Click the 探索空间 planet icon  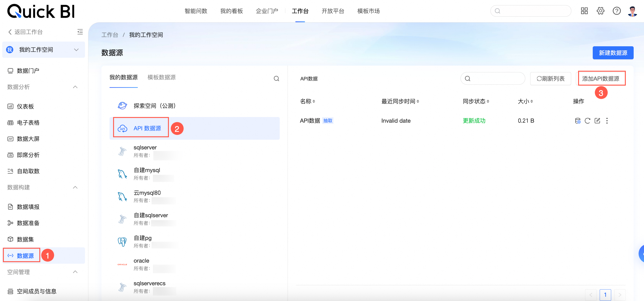122,106
